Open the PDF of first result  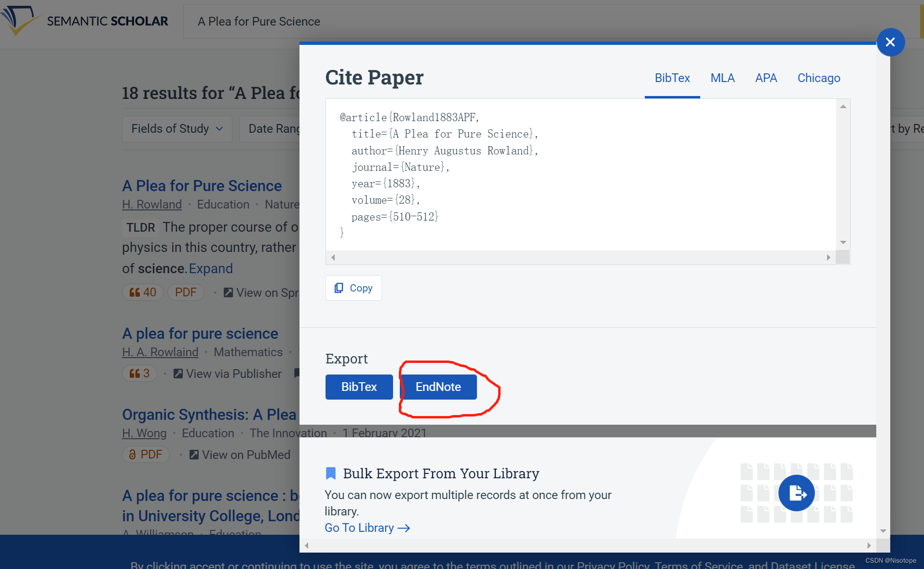point(186,292)
